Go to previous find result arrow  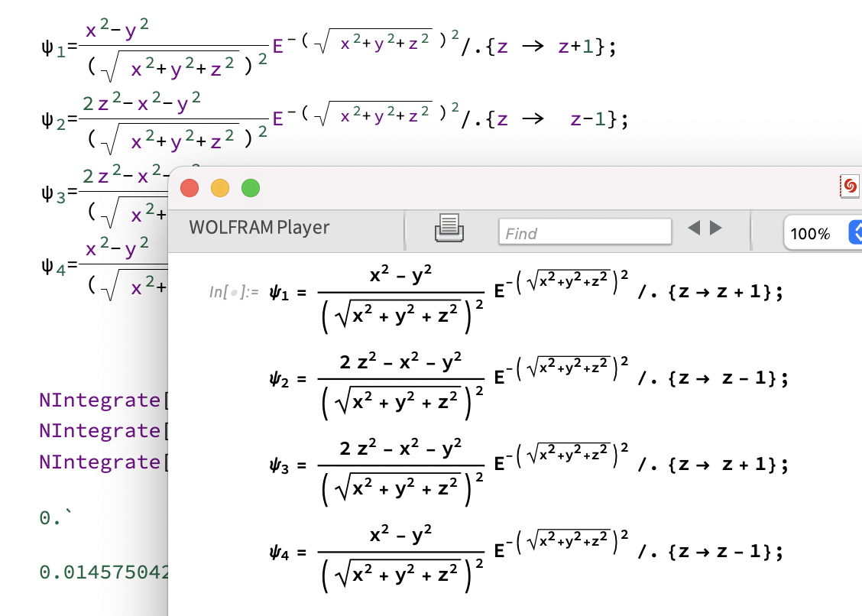click(x=694, y=228)
